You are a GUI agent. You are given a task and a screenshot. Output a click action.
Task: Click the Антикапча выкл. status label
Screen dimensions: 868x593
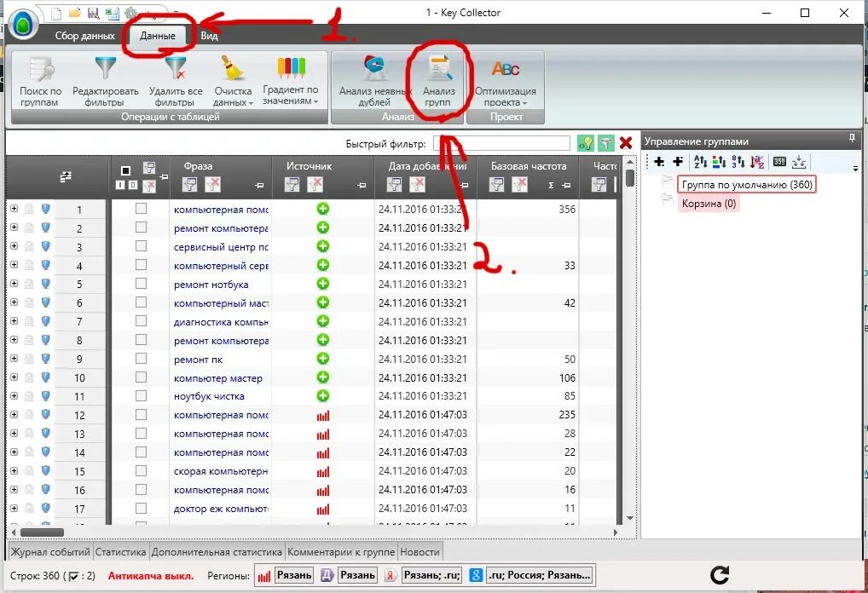tap(151, 576)
